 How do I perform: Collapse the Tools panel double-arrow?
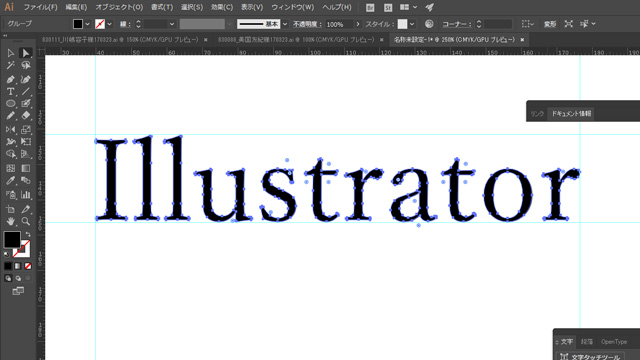coord(5,36)
